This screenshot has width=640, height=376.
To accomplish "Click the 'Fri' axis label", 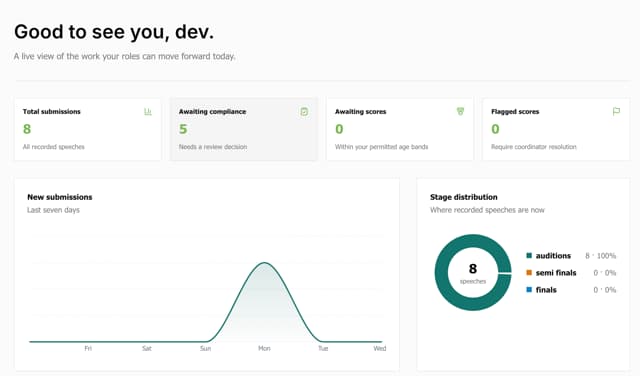I will (x=88, y=348).
